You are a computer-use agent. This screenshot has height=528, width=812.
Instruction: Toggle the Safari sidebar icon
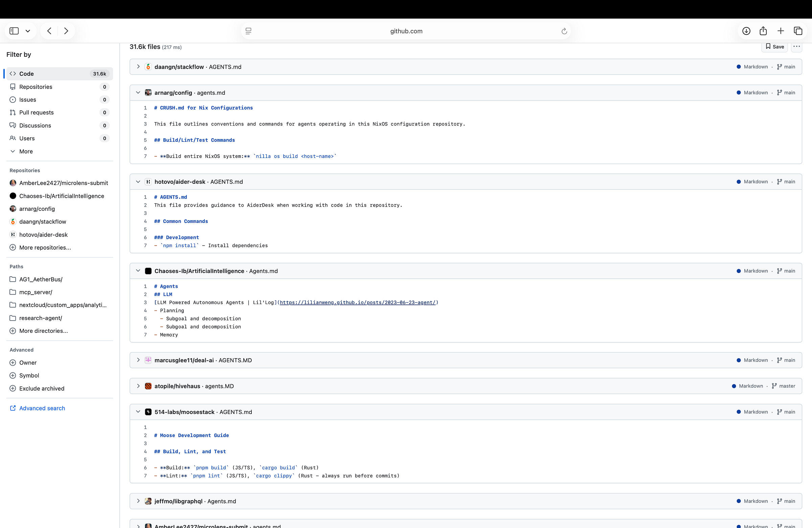click(14, 31)
